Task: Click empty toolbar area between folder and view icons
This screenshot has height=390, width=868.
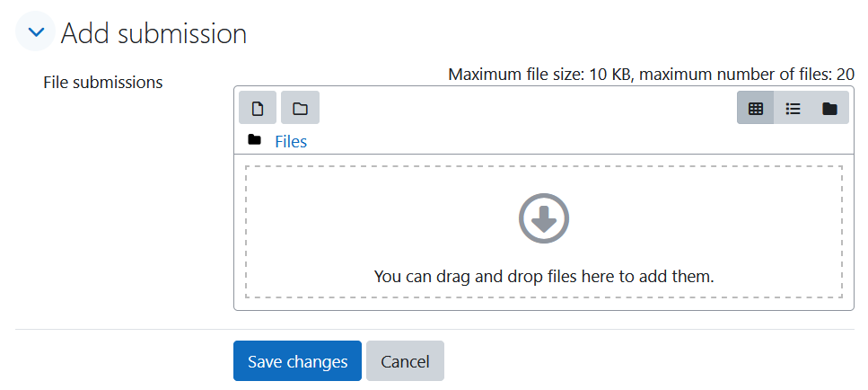Action: point(526,108)
